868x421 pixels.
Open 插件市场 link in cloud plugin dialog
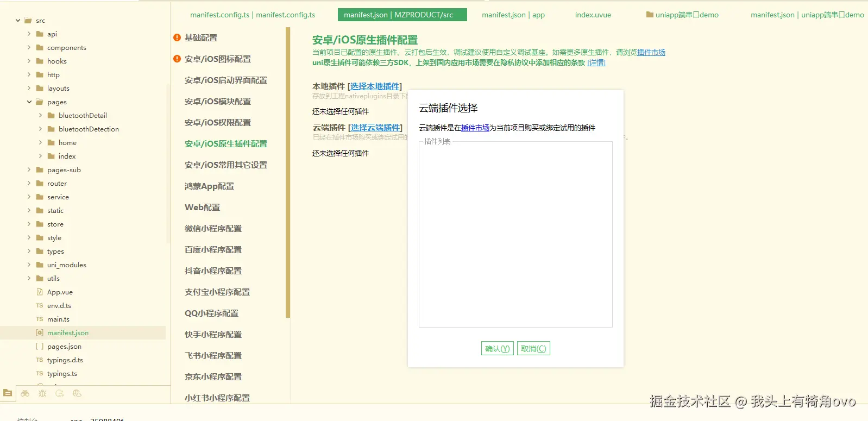click(x=475, y=128)
